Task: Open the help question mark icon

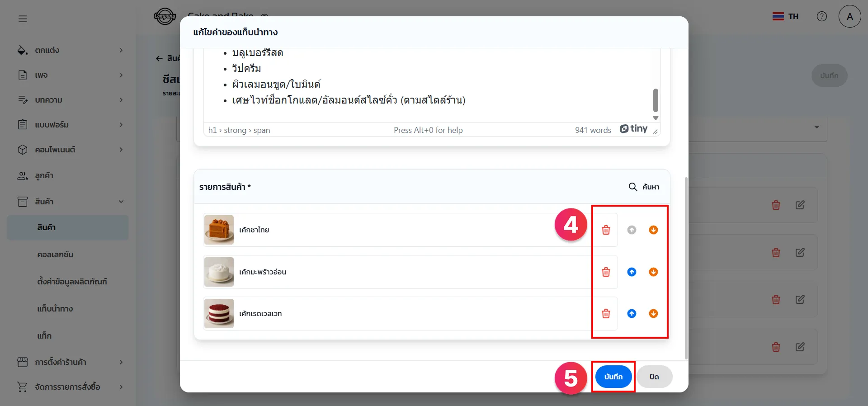Action: point(821,17)
